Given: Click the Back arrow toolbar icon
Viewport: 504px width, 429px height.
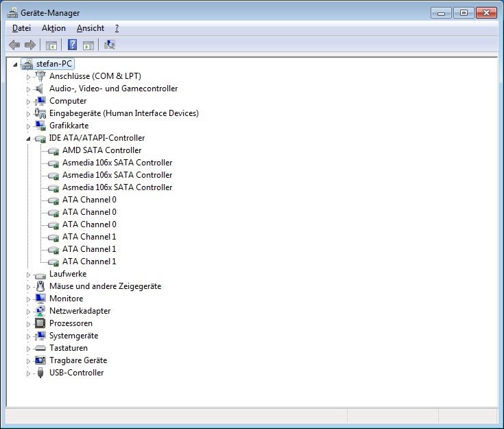Looking at the screenshot, I should 14,45.
